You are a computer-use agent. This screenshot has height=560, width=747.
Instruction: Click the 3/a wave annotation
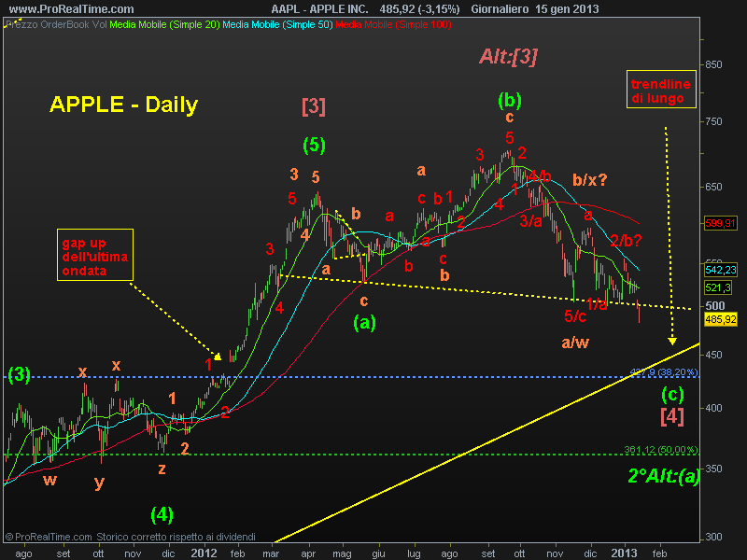coord(530,220)
